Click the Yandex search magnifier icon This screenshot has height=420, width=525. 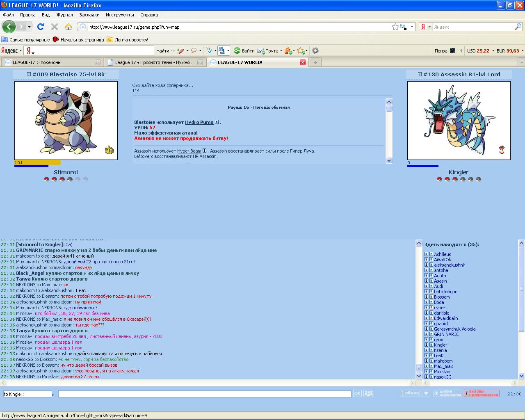tap(518, 27)
